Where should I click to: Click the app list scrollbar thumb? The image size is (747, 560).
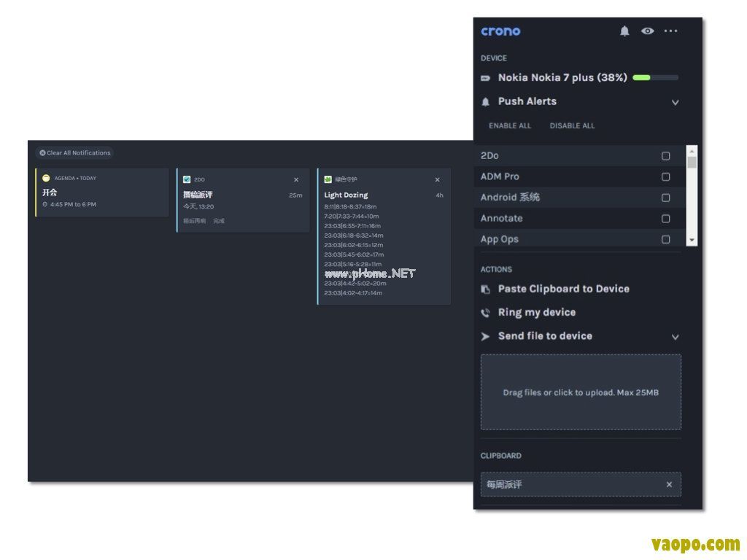(692, 163)
